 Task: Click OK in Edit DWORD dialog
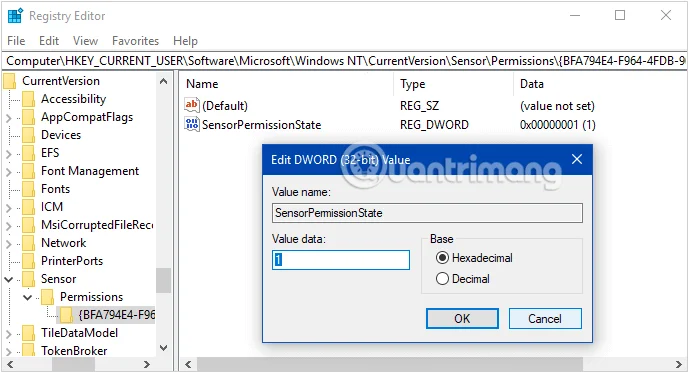(462, 319)
